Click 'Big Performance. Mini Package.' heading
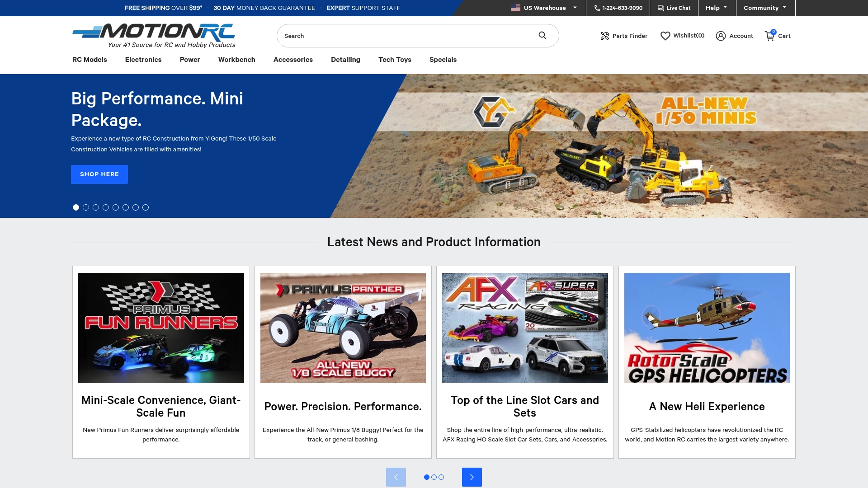Screen dimensions: 868x488 157,109
